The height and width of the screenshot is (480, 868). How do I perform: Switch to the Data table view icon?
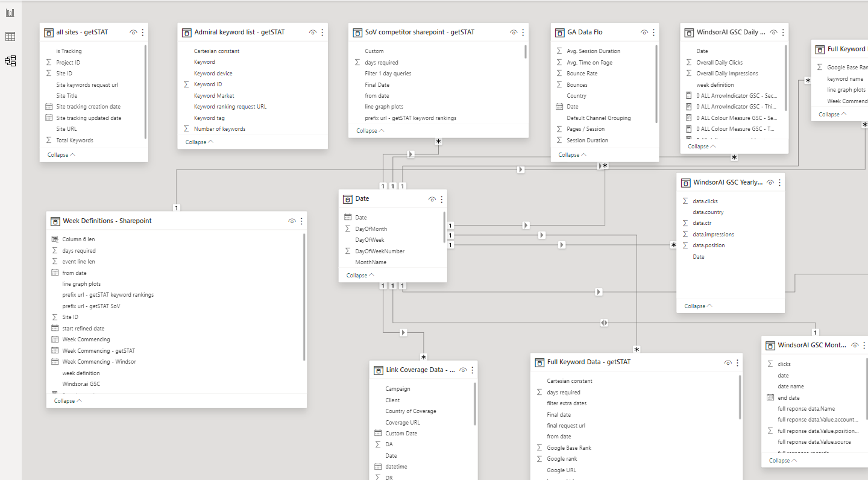(x=10, y=37)
